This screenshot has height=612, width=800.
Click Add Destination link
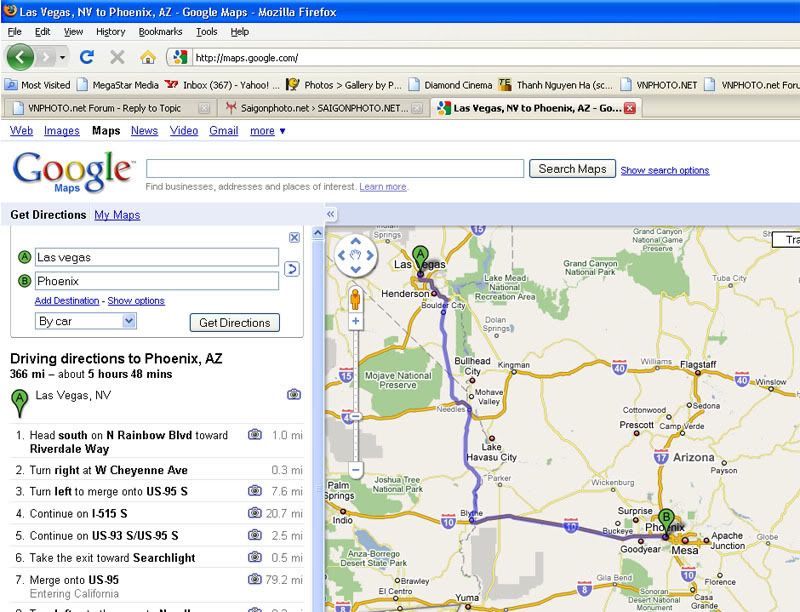[x=67, y=301]
